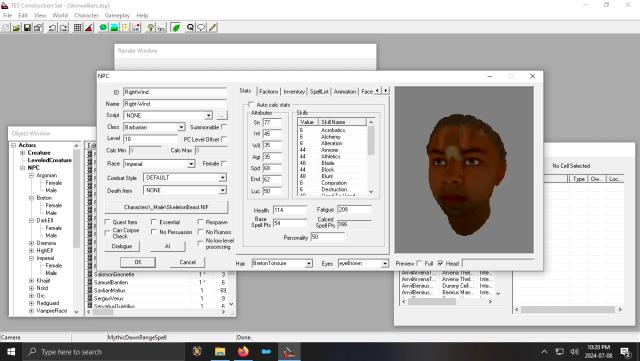Click the Cancel button in NPC dialog
Image resolution: width=640 pixels, height=361 pixels.
[x=188, y=262]
